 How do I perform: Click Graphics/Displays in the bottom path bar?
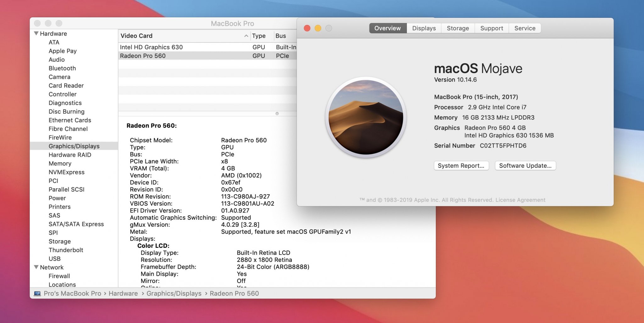[174, 293]
